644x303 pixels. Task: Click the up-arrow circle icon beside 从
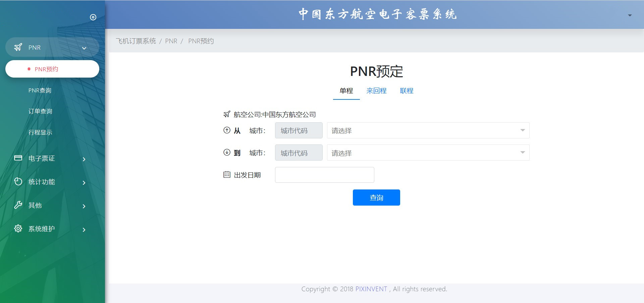pyautogui.click(x=227, y=130)
